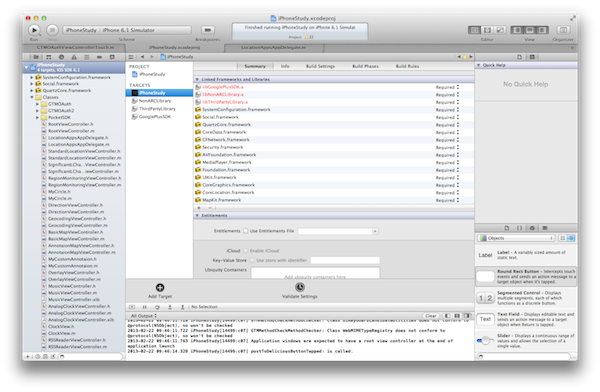Enable Use Entitlements File checkbox
The width and height of the screenshot is (600, 392).
point(246,231)
